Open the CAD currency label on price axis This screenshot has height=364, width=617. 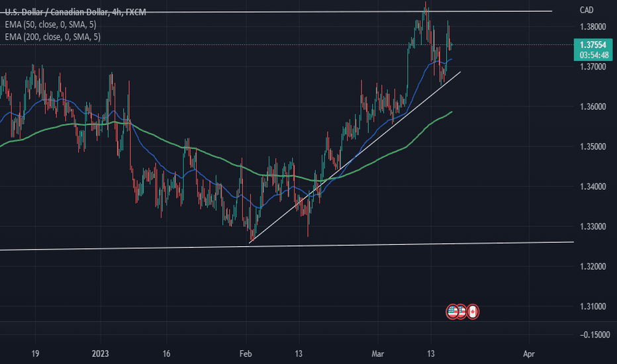point(587,10)
